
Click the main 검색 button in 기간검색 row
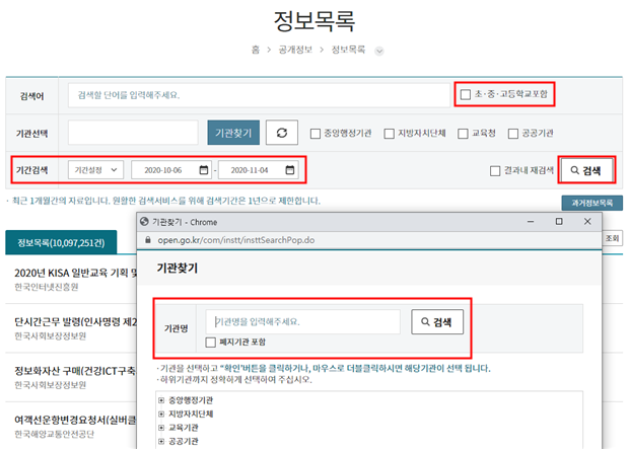click(x=586, y=170)
